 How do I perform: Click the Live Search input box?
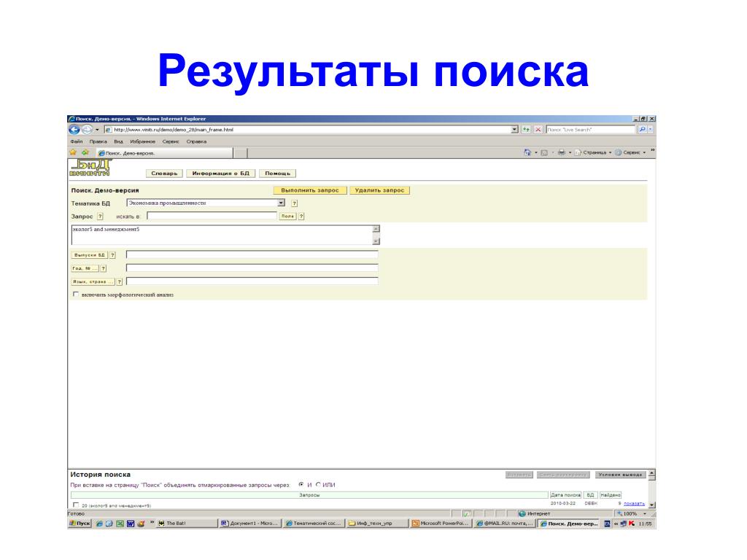[590, 130]
